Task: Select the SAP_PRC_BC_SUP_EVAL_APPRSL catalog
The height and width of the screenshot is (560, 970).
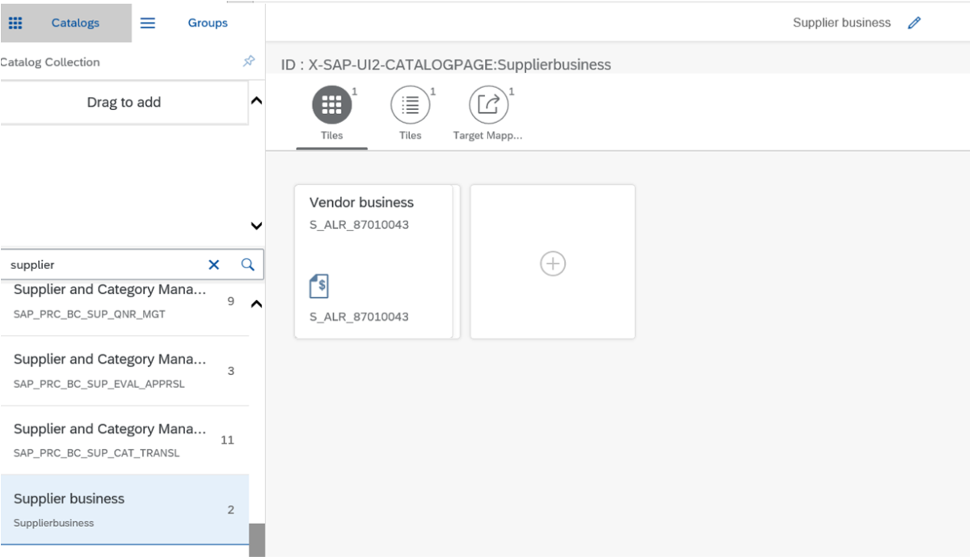Action: pos(113,368)
